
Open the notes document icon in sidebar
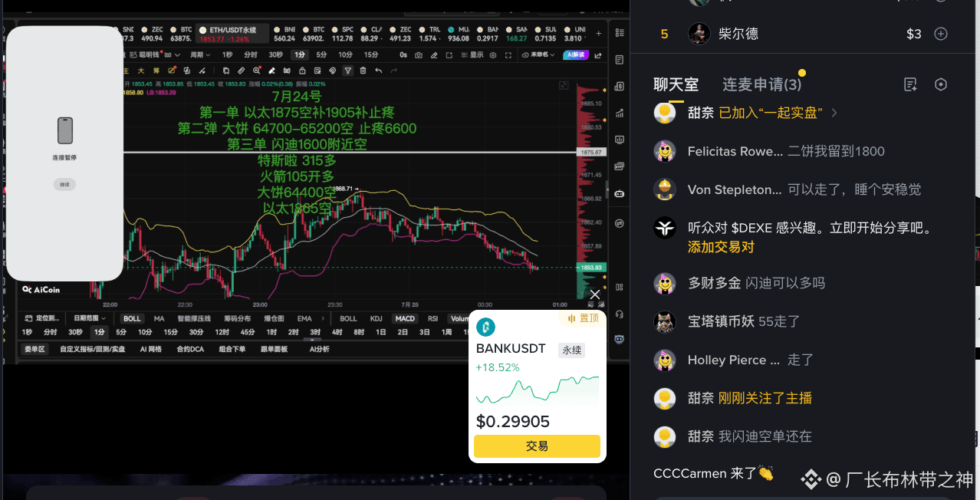coord(620,60)
